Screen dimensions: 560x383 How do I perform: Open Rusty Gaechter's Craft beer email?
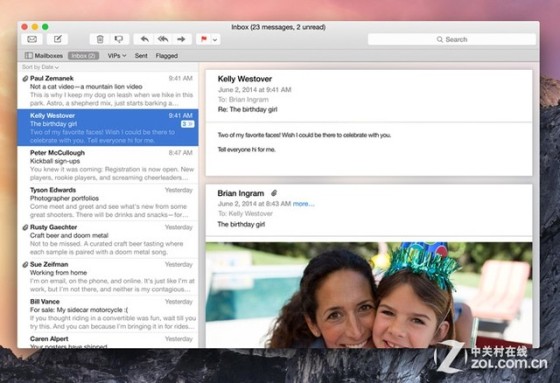point(108,239)
